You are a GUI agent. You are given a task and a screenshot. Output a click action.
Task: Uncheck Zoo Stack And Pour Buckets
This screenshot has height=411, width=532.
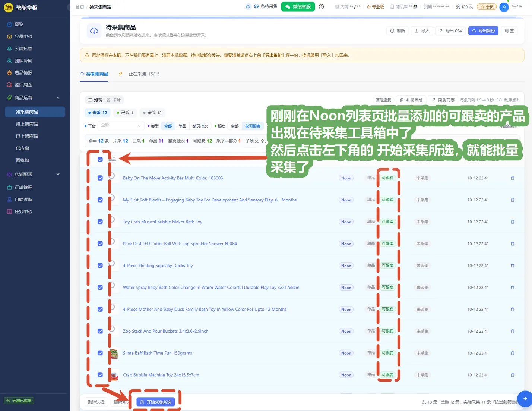(100, 331)
